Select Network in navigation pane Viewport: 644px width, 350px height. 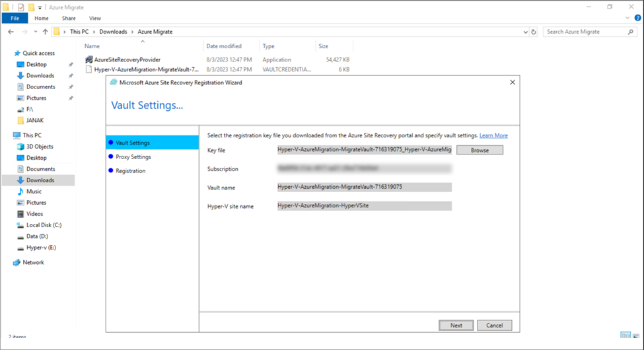[33, 263]
